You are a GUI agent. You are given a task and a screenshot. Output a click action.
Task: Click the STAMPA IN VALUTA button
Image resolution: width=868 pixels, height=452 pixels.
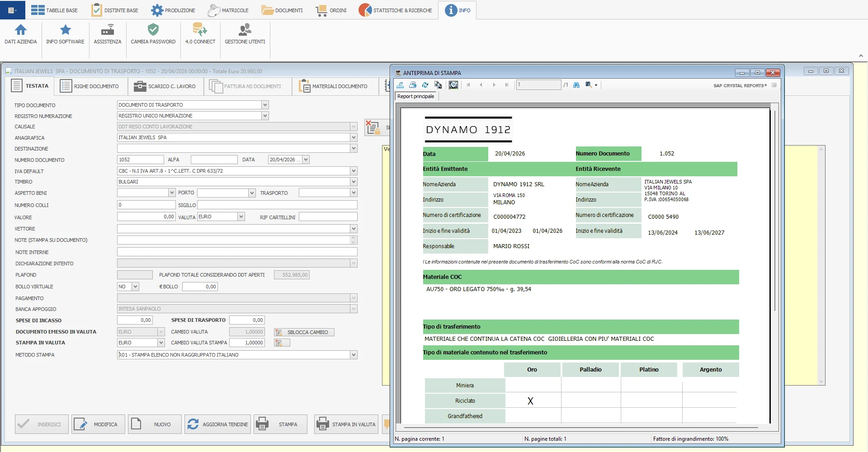point(346,424)
